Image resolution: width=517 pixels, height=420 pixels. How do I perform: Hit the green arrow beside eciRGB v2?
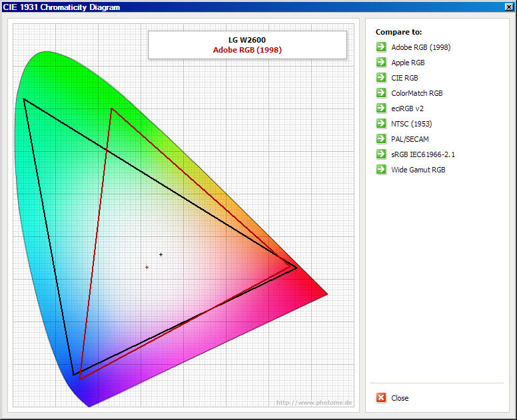[381, 108]
